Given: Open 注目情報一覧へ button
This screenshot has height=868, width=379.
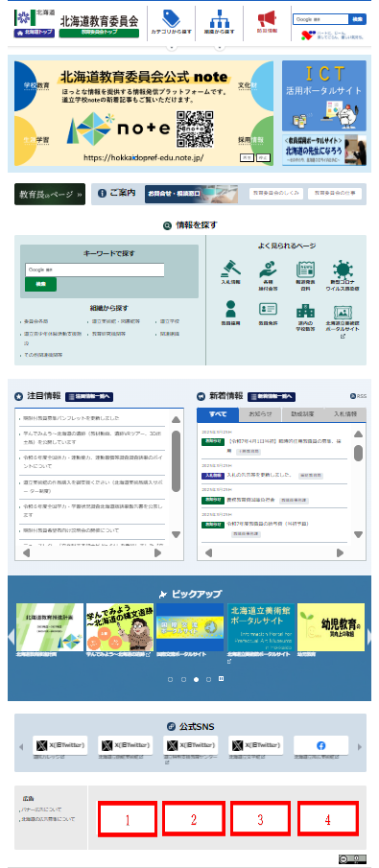Looking at the screenshot, I should coord(89,396).
